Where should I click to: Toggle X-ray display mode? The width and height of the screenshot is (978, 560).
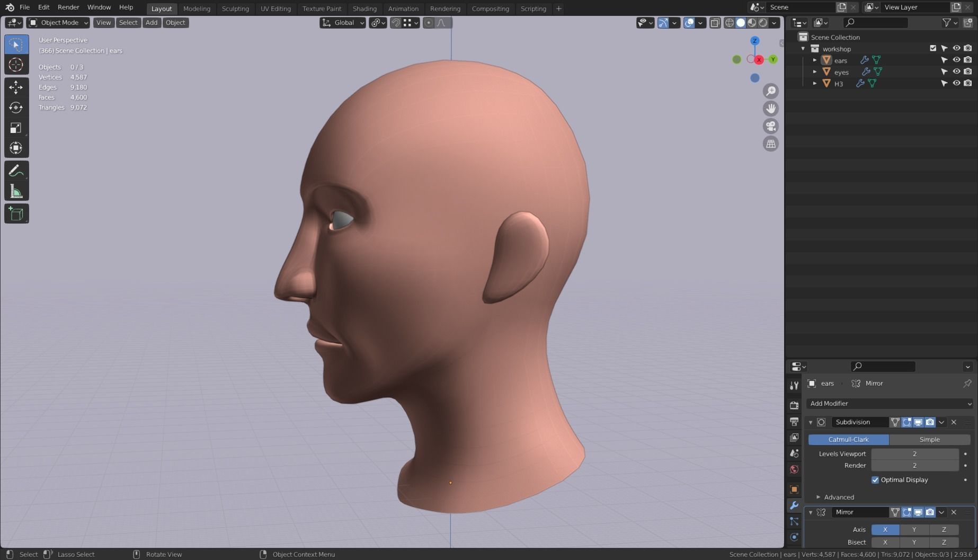tap(715, 23)
